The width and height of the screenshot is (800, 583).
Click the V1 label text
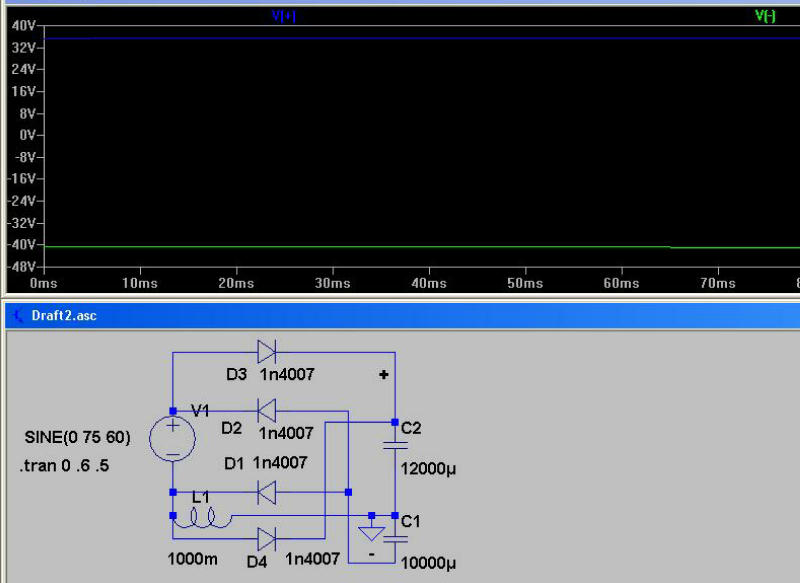tap(200, 411)
